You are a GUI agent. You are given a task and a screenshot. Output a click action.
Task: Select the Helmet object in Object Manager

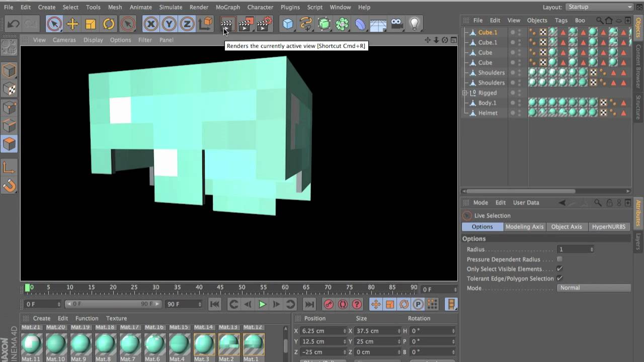point(488,113)
